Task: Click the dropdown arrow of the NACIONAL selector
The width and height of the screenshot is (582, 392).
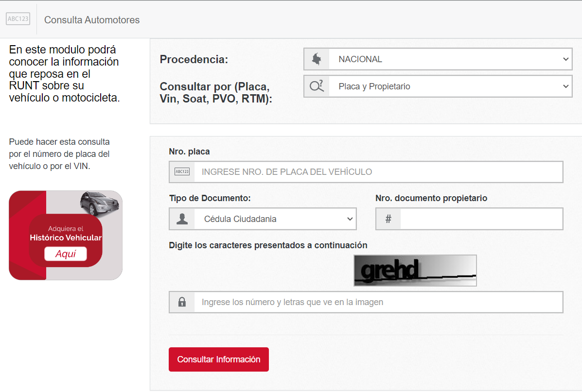Action: (x=565, y=59)
